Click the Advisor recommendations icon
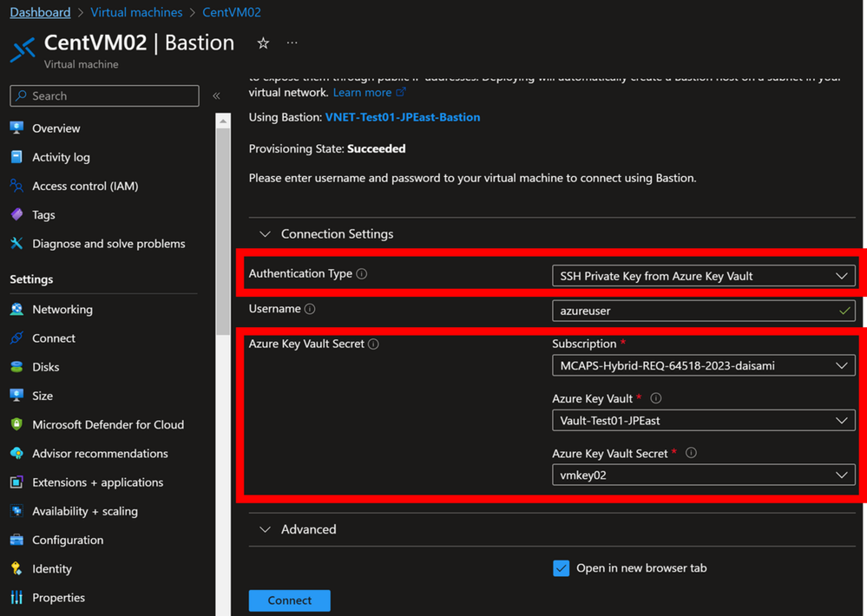867x616 pixels. 16,453
